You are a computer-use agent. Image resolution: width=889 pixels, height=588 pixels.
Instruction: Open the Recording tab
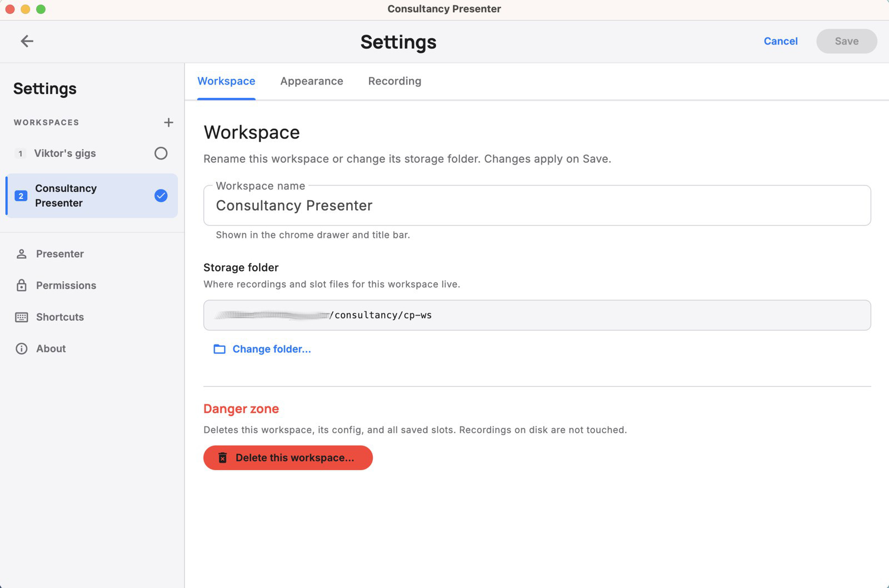click(394, 81)
